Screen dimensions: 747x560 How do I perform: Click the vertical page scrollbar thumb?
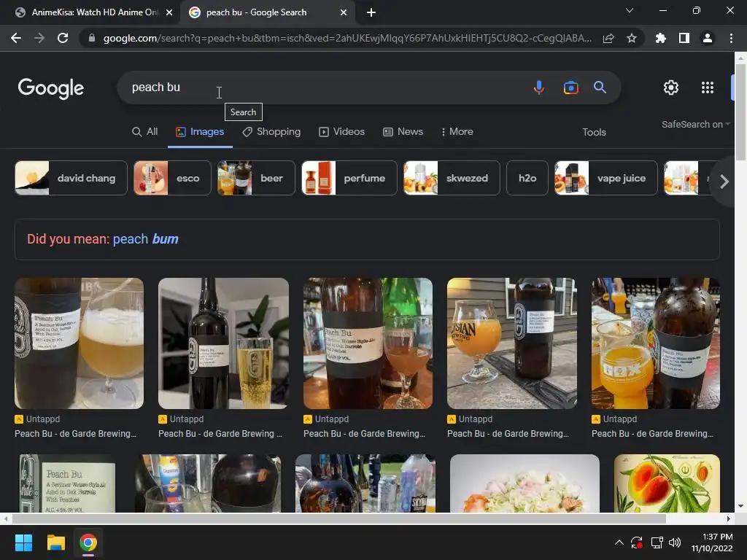(740, 112)
